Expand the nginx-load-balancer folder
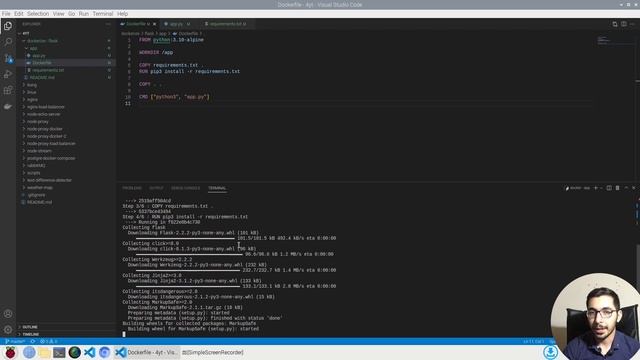640x360 pixels. point(65,107)
